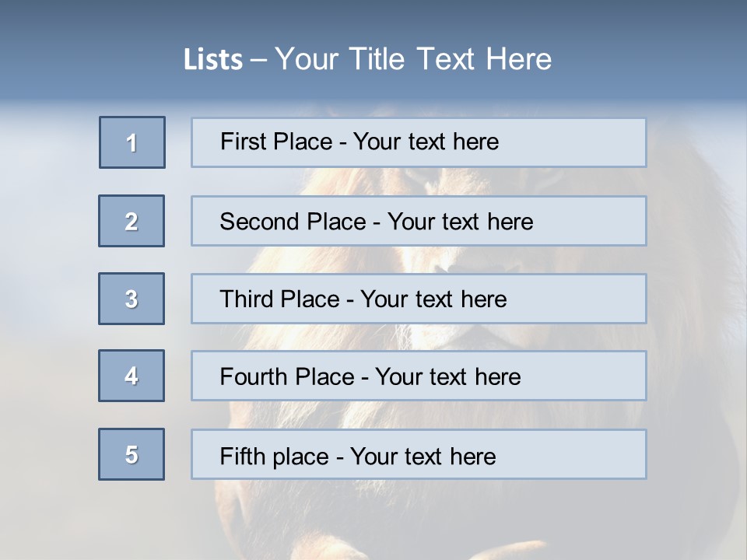Screen dimensions: 747x560
Task: Click "Your text here" on the Third Place row
Action: tap(433, 299)
